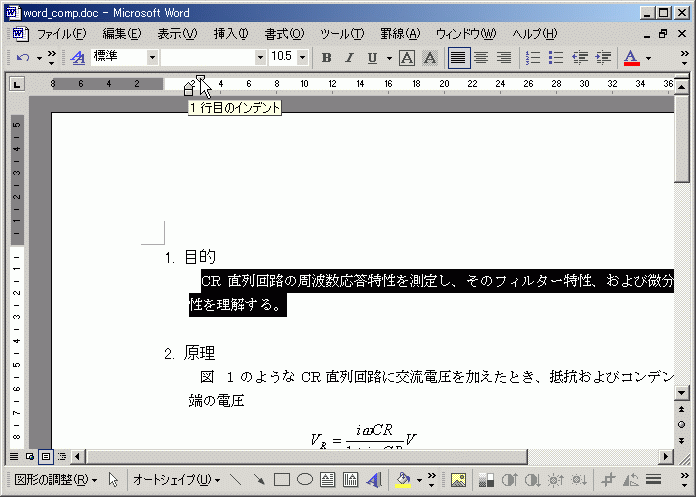Apply bulleted list formatting
Viewport: 696px width, 497px height.
pos(556,58)
